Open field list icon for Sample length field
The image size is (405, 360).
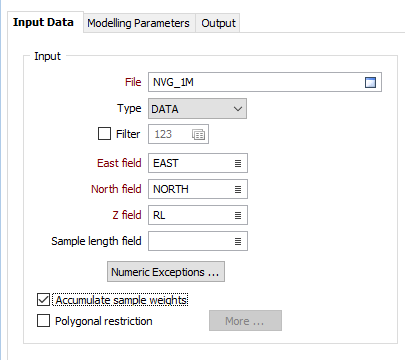tap(238, 241)
